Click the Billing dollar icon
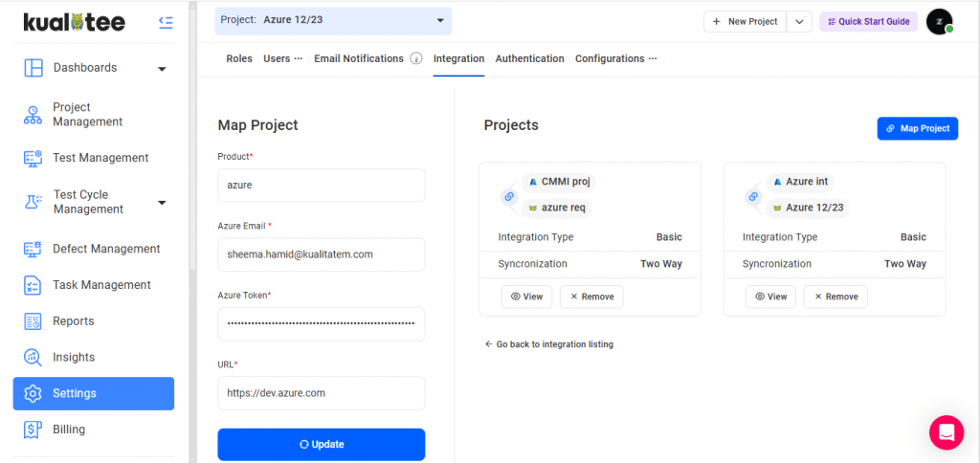This screenshot has width=980, height=463. [33, 430]
